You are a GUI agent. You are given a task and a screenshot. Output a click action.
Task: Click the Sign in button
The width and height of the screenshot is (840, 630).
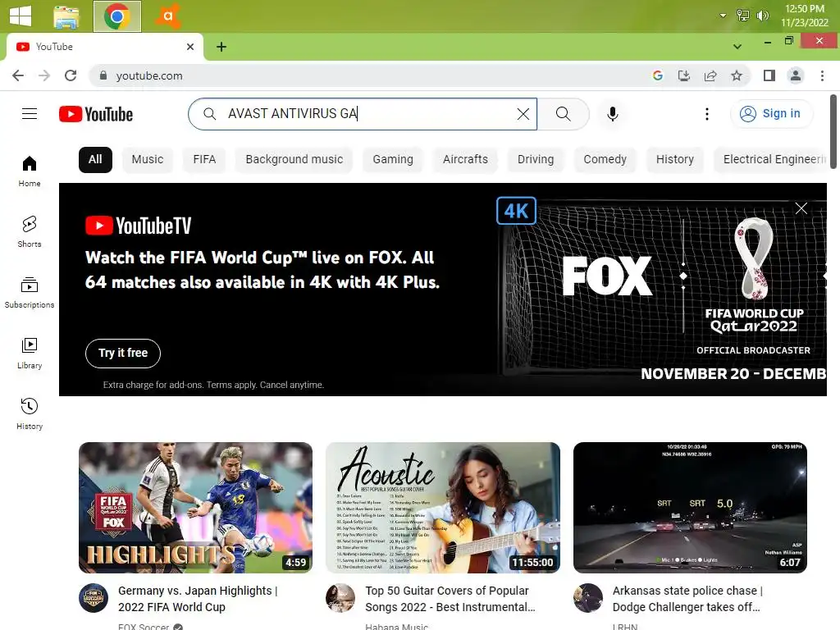(771, 113)
